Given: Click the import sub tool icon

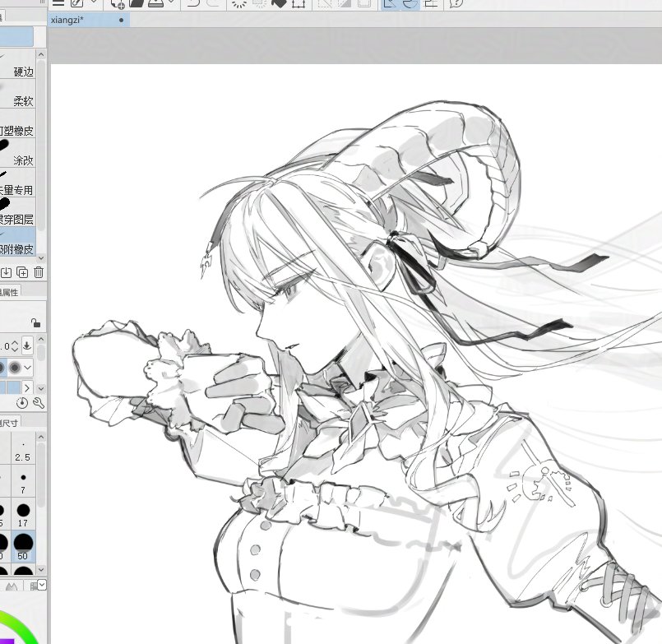Looking at the screenshot, I should [6, 272].
